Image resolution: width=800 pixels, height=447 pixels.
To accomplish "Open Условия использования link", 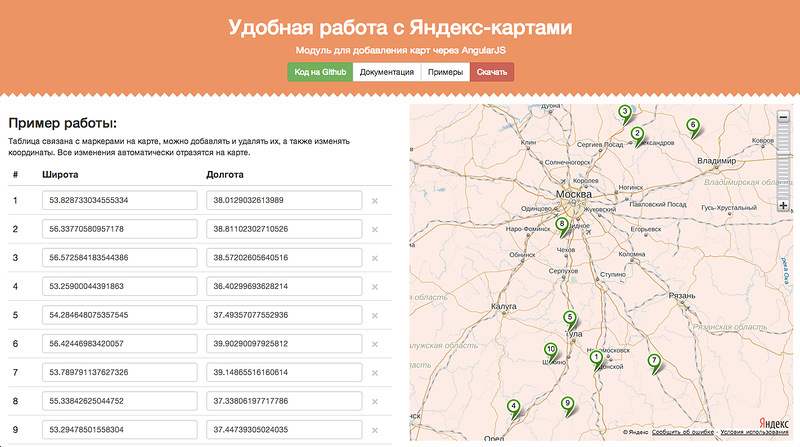I will point(754,432).
